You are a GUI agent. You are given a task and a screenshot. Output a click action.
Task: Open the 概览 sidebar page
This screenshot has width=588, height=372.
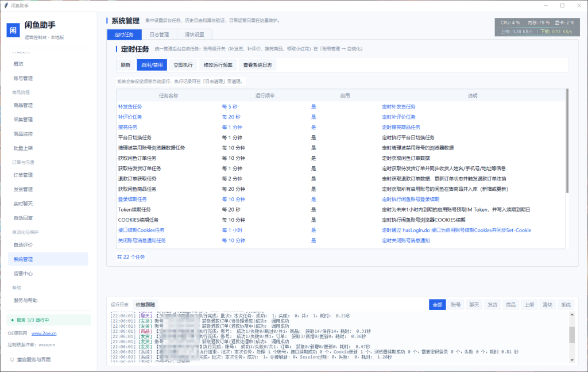pos(48,64)
